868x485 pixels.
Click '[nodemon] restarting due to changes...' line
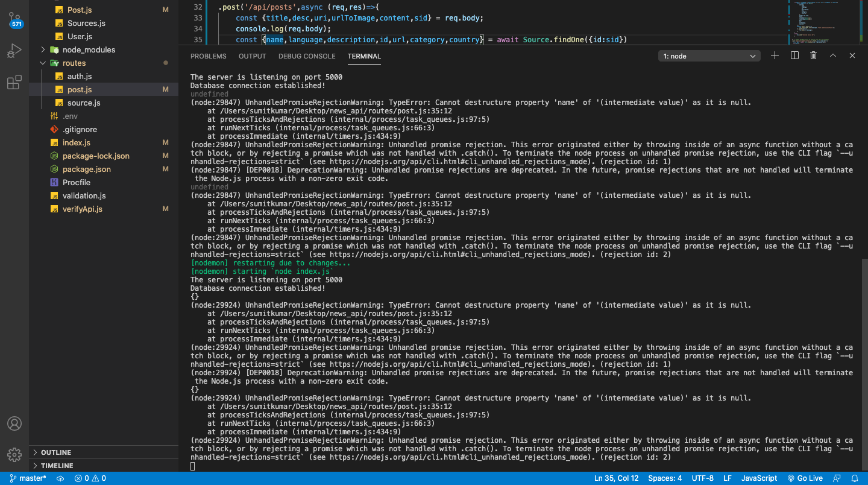[270, 263]
